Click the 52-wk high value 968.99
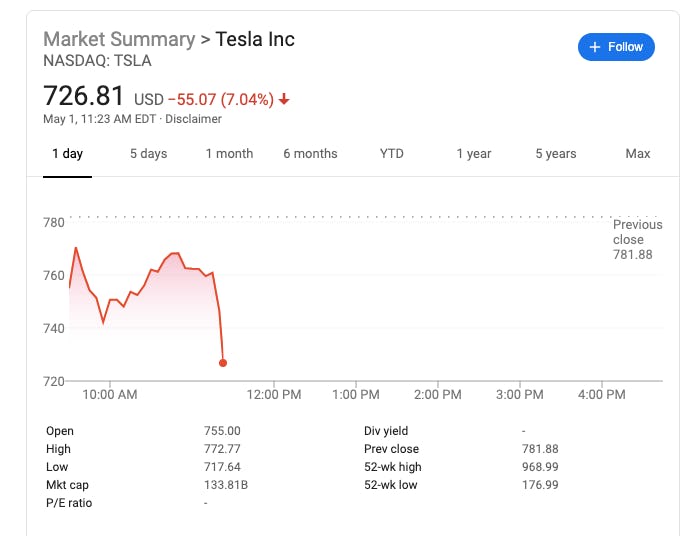697x536 pixels. pyautogui.click(x=540, y=467)
